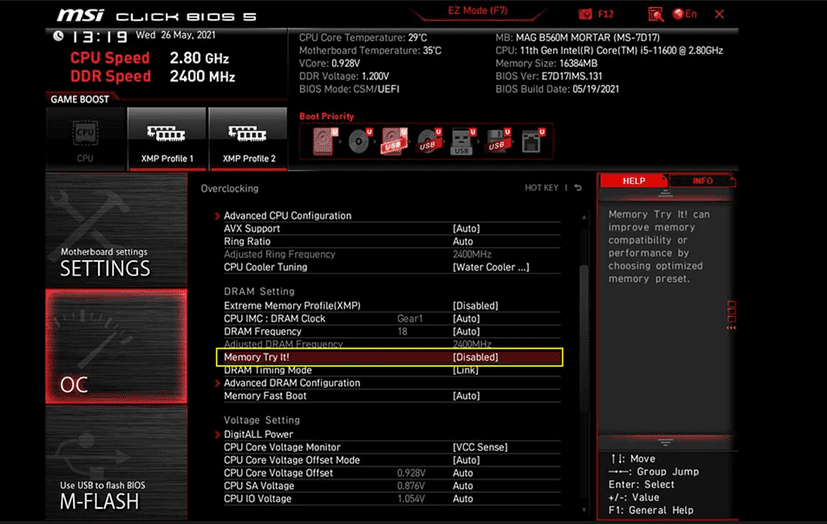Viewport: 827px width, 524px height.
Task: Click the scroll-up arrow of the settings list
Action: coord(584,217)
